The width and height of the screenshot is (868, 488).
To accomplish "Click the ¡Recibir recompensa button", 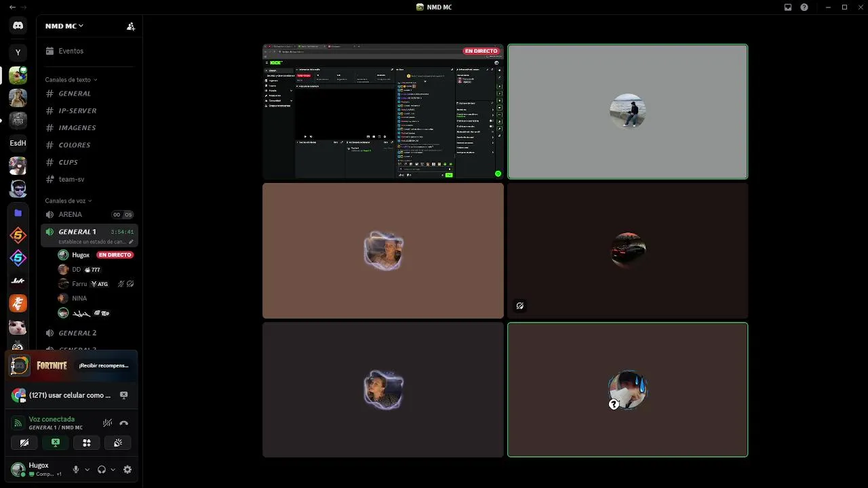I will (x=104, y=366).
